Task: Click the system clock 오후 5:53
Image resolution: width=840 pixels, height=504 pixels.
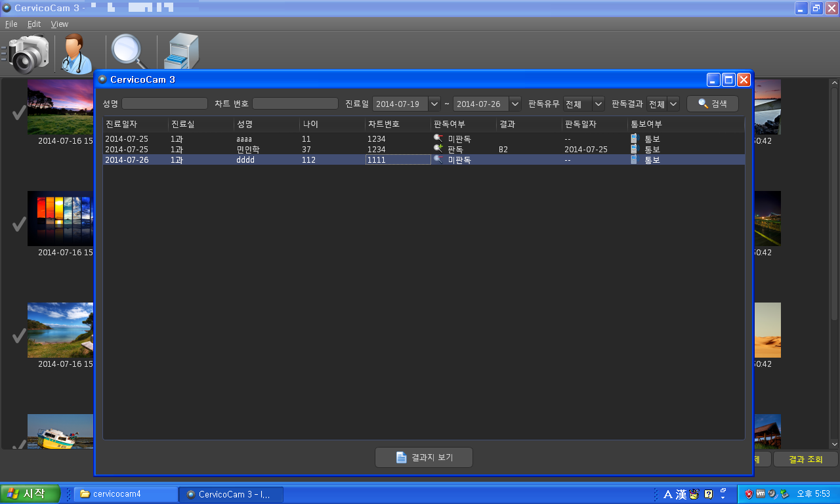Action: pos(813,494)
